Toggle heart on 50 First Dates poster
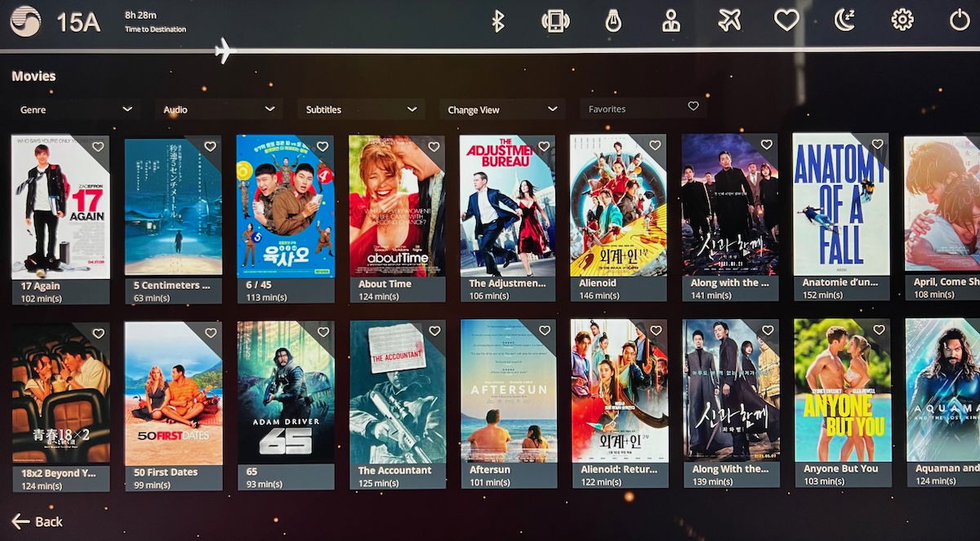 211,333
